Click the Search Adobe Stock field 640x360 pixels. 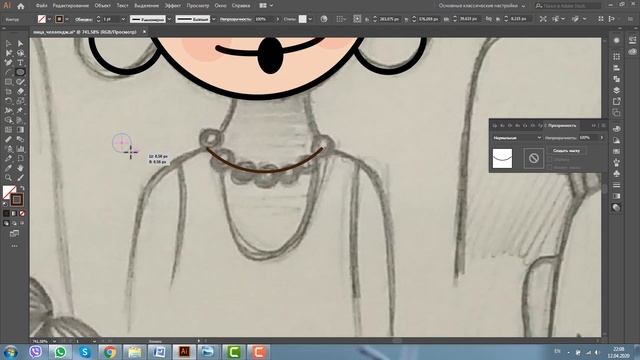[x=567, y=6]
